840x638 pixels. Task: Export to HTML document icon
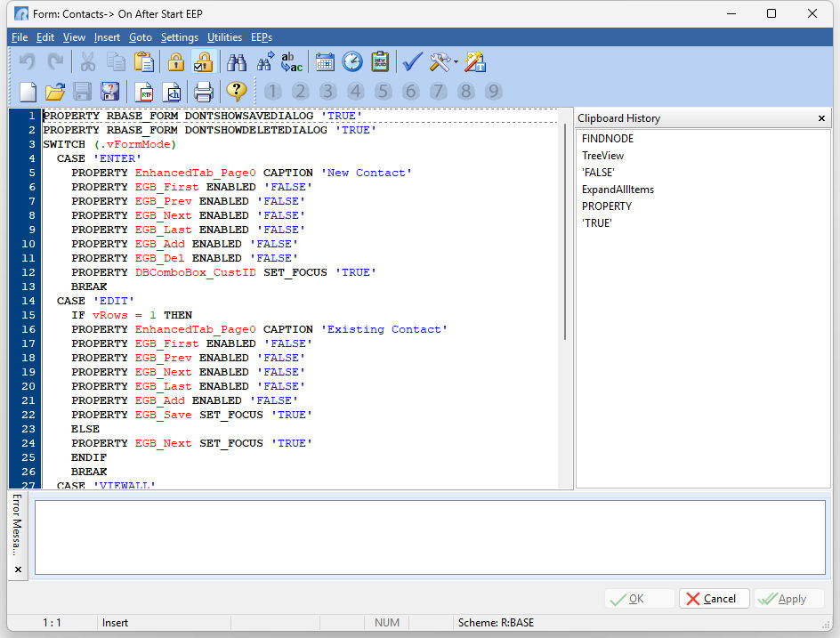pyautogui.click(x=172, y=91)
